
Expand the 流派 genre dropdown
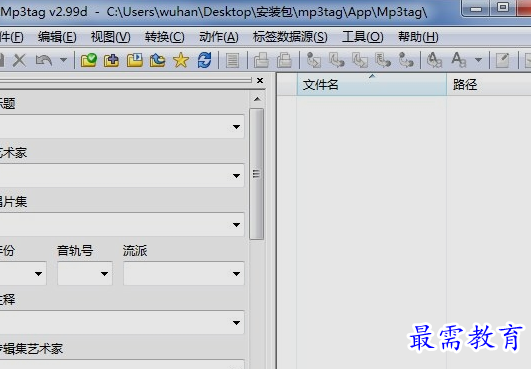[x=236, y=274]
